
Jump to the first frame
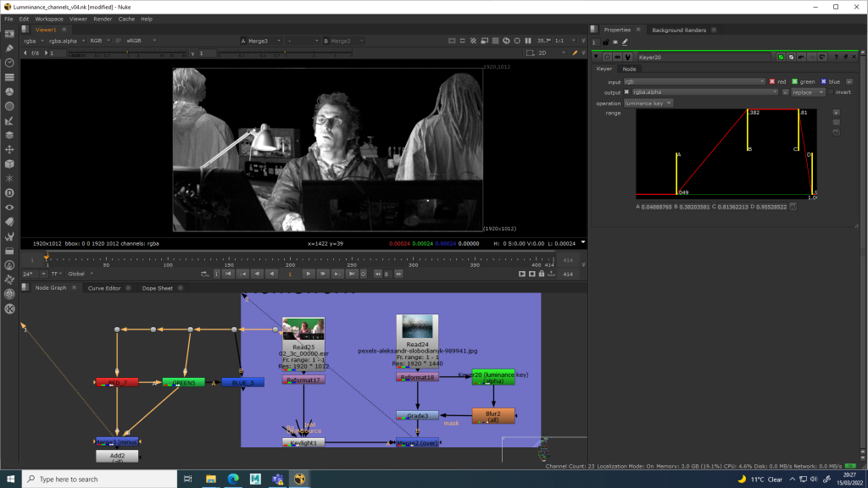[228, 274]
